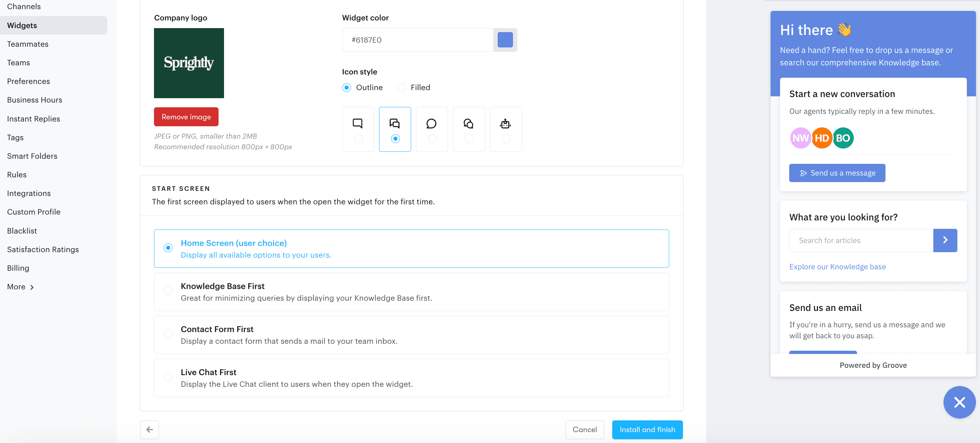Click Explore our Knowledge base link
980x443 pixels.
pos(837,266)
